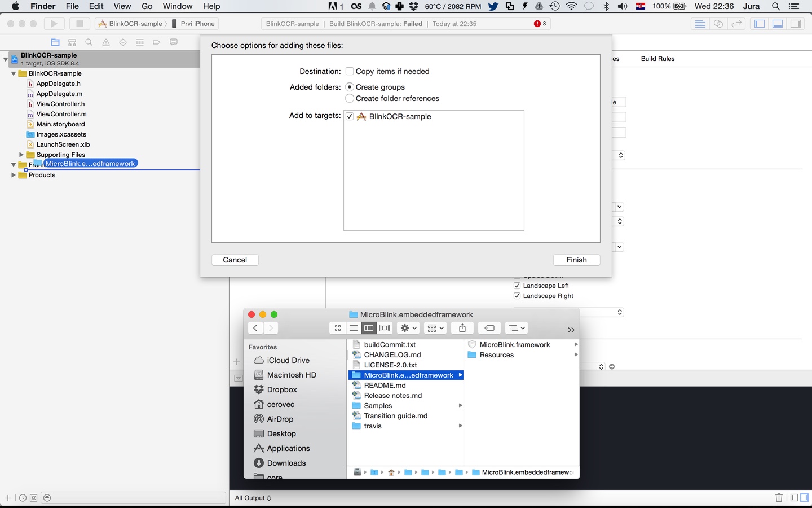Click the Finder Edit Tags button

coord(489,328)
